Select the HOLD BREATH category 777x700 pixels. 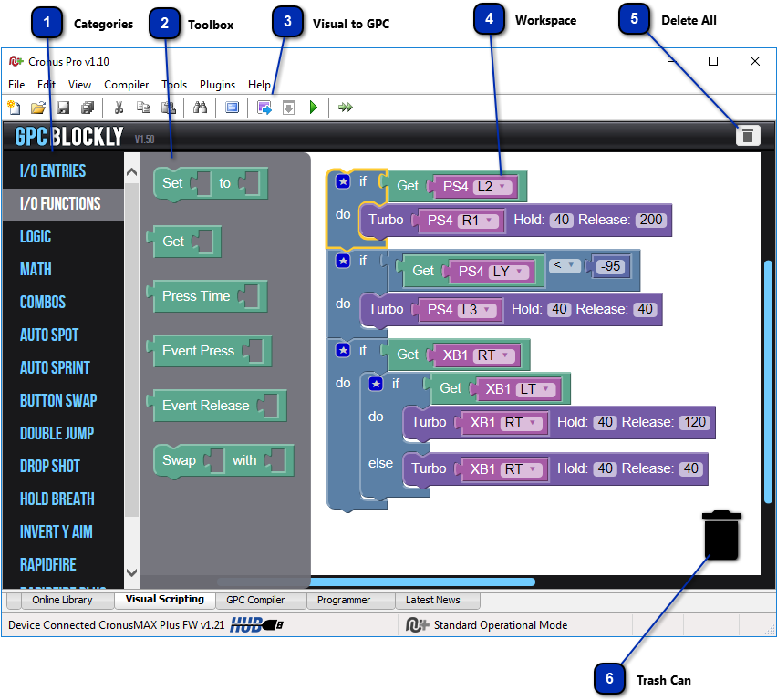tap(64, 499)
